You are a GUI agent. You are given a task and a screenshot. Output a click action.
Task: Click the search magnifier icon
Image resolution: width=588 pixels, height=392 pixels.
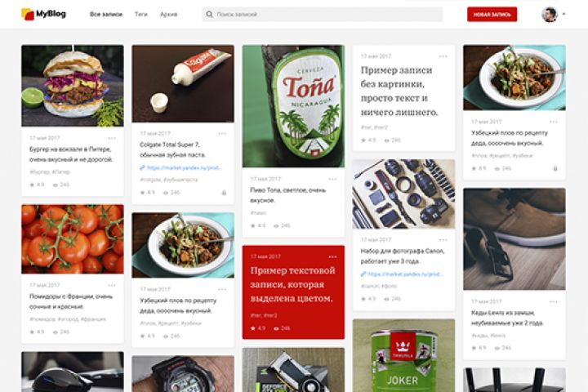click(209, 14)
